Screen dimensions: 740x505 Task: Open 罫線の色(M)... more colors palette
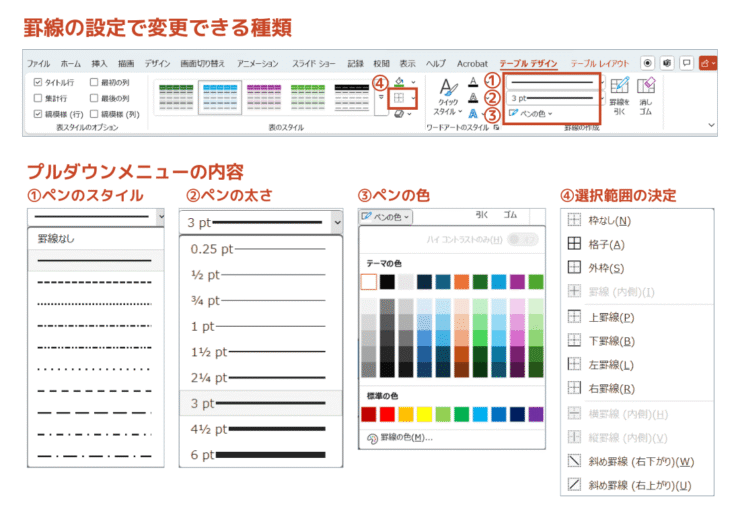(452, 438)
